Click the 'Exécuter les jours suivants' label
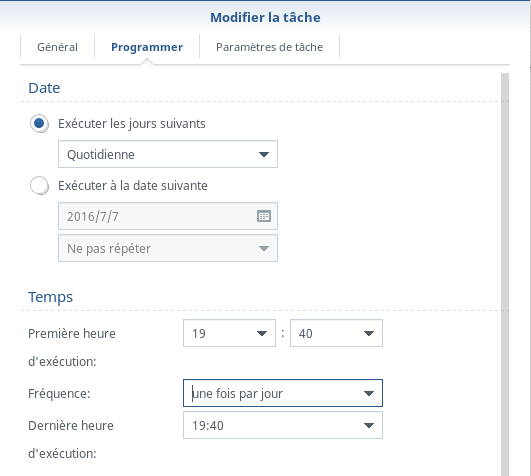 [x=132, y=124]
